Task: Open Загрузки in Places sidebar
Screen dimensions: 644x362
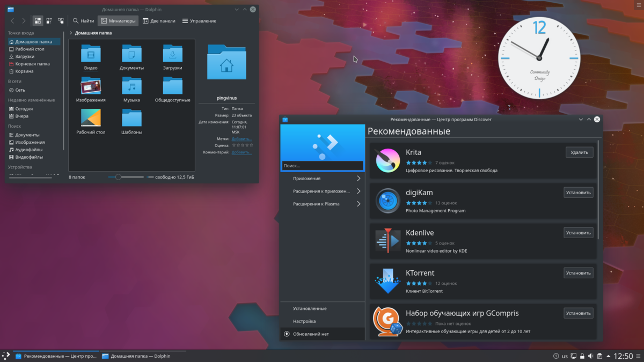Action: [x=34, y=56]
